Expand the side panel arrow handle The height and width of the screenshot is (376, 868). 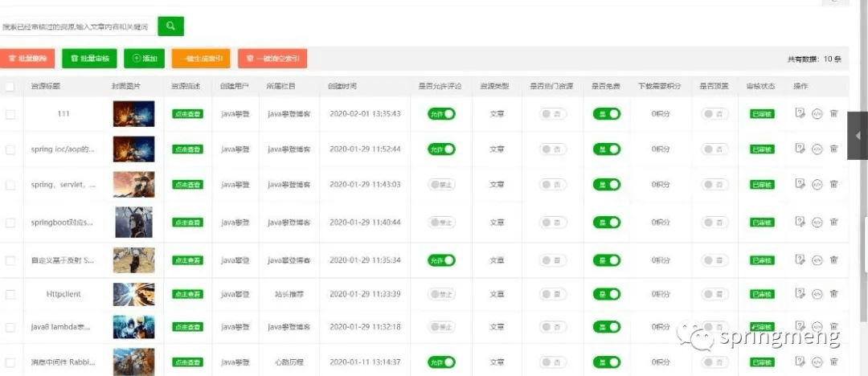pyautogui.click(x=858, y=136)
